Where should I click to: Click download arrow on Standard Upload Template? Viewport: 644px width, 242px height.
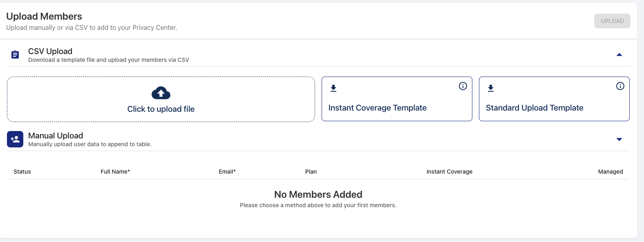tap(491, 88)
